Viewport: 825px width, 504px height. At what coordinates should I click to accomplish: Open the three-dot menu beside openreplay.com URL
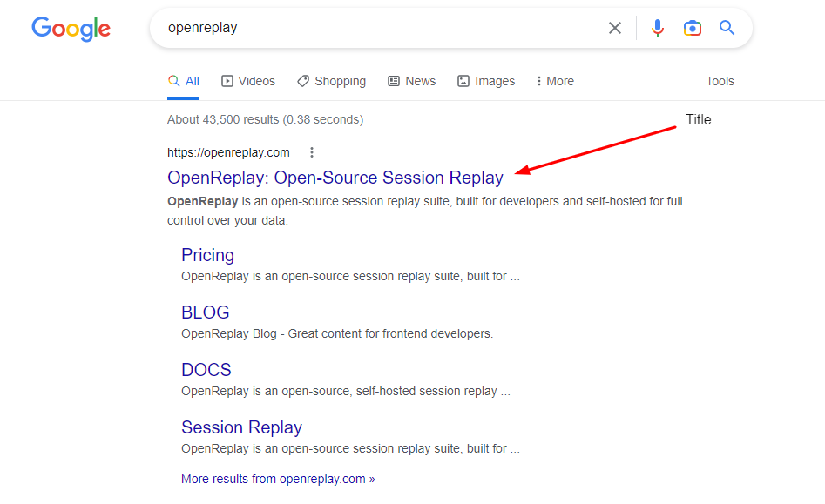(x=312, y=152)
